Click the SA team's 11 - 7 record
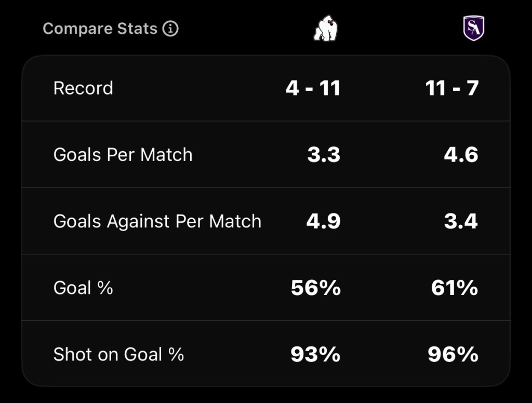This screenshot has width=532, height=403. click(451, 88)
